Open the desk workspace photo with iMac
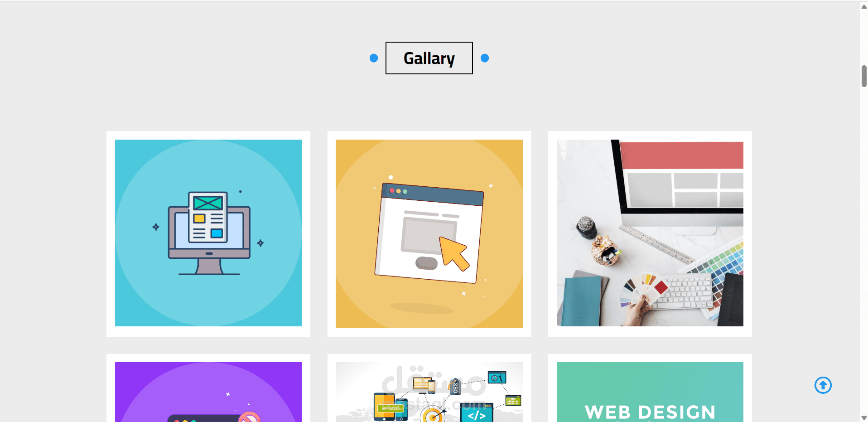Viewport: 868px width, 422px height. 650,233
